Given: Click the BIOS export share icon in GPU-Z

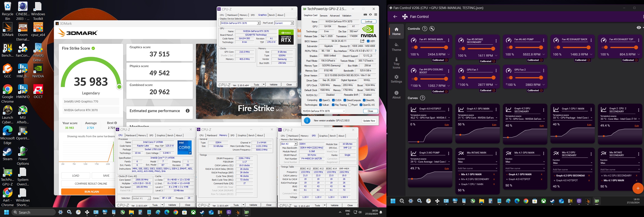Looking at the screenshot, I should (x=362, y=41).
